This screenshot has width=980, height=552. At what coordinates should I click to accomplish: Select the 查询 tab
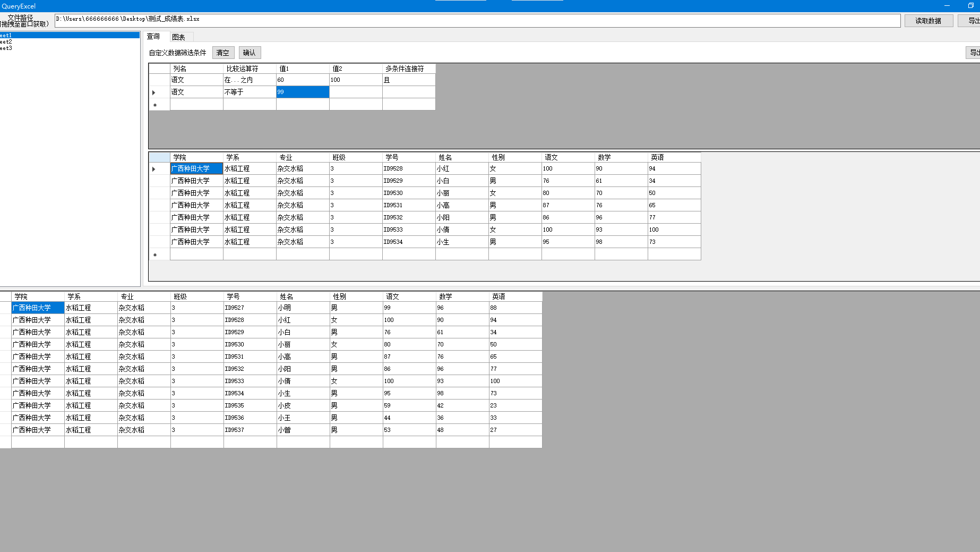pos(153,37)
